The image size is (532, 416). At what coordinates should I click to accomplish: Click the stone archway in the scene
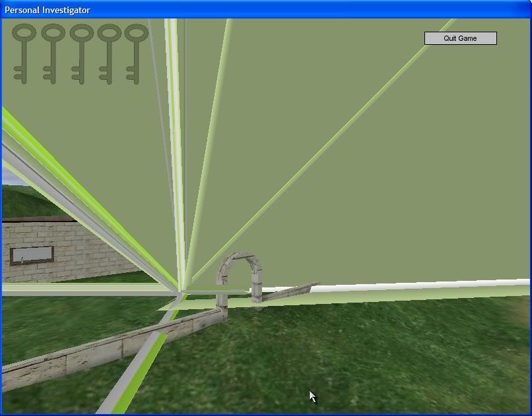coord(240,264)
